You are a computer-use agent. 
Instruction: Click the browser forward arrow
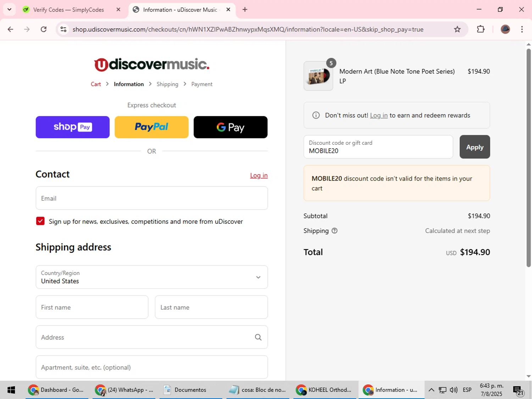(27, 29)
